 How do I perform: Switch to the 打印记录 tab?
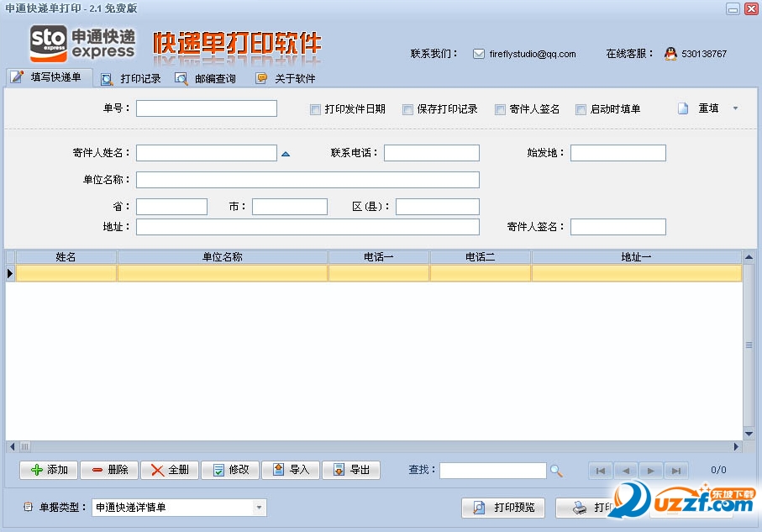[131, 79]
